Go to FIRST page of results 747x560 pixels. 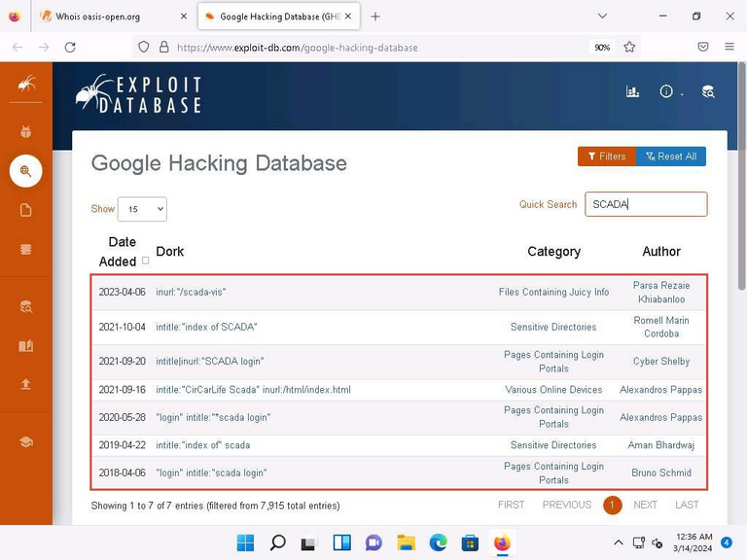(x=512, y=505)
